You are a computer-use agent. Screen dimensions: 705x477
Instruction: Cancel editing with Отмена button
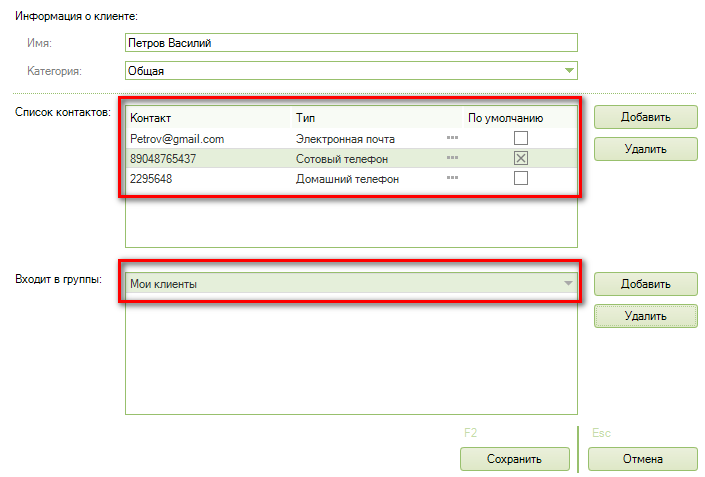tap(642, 459)
